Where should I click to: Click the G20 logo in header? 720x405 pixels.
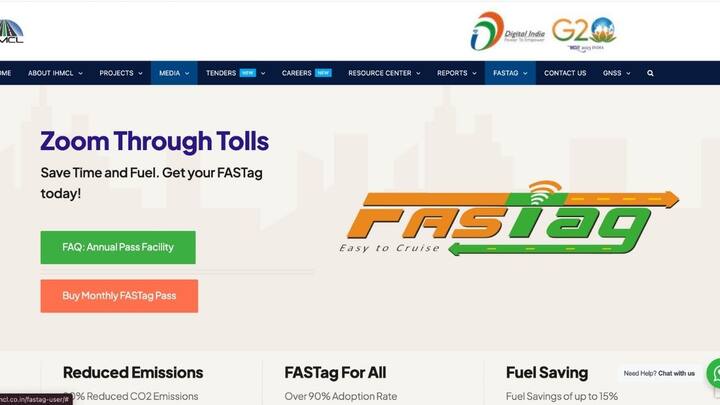pyautogui.click(x=584, y=34)
